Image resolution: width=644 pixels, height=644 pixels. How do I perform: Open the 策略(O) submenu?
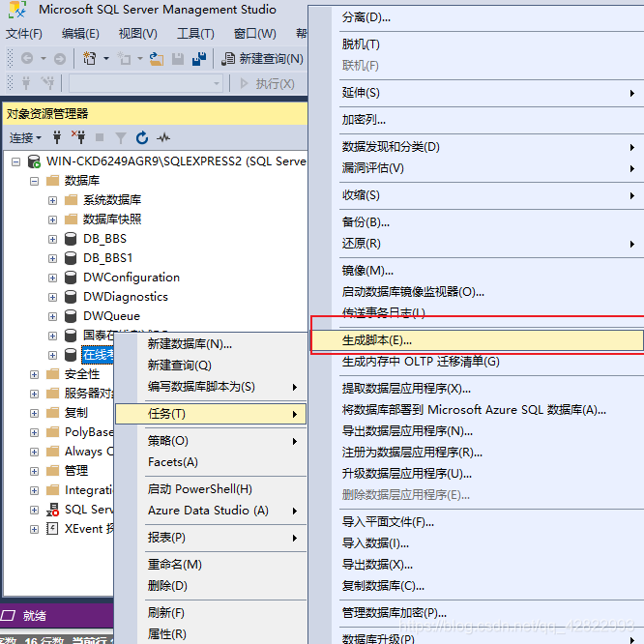click(x=210, y=441)
